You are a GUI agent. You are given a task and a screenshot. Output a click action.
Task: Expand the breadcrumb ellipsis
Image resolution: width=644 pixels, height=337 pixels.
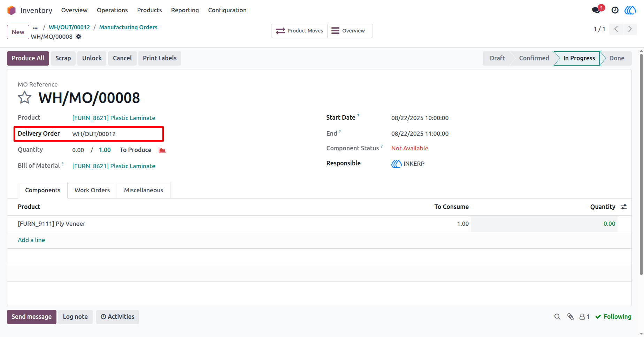pos(35,27)
